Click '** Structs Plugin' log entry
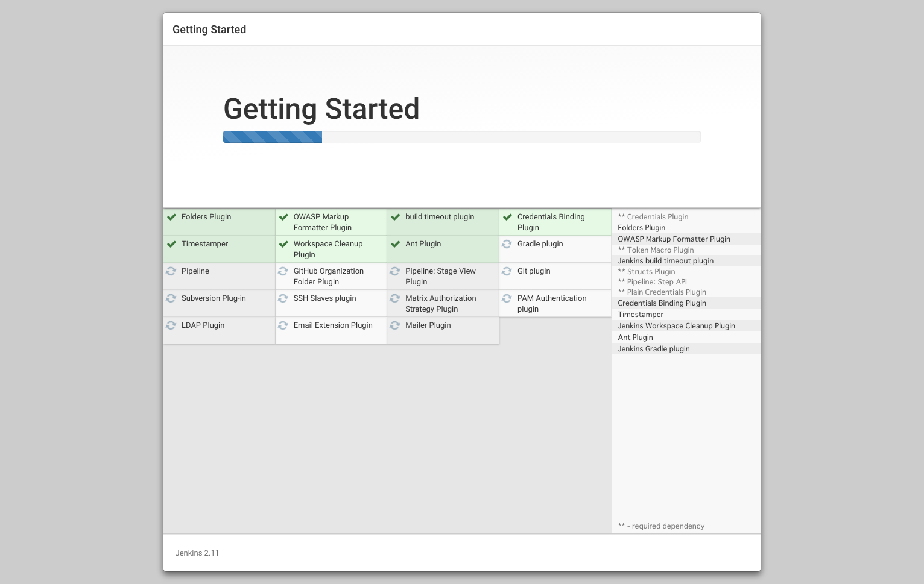Image resolution: width=924 pixels, height=584 pixels. pos(647,272)
